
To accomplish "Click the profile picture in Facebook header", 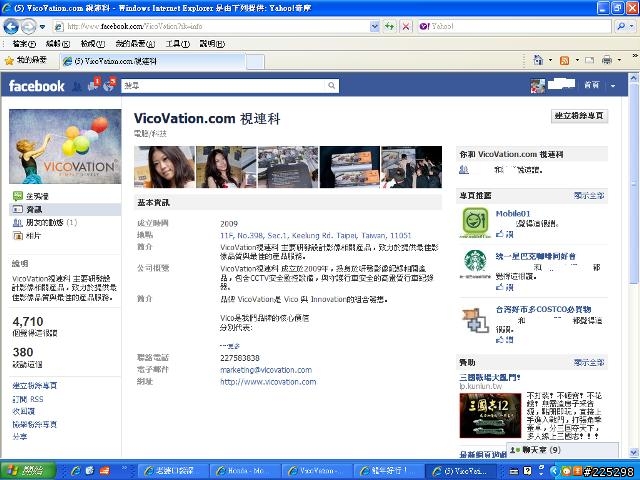I will [538, 86].
